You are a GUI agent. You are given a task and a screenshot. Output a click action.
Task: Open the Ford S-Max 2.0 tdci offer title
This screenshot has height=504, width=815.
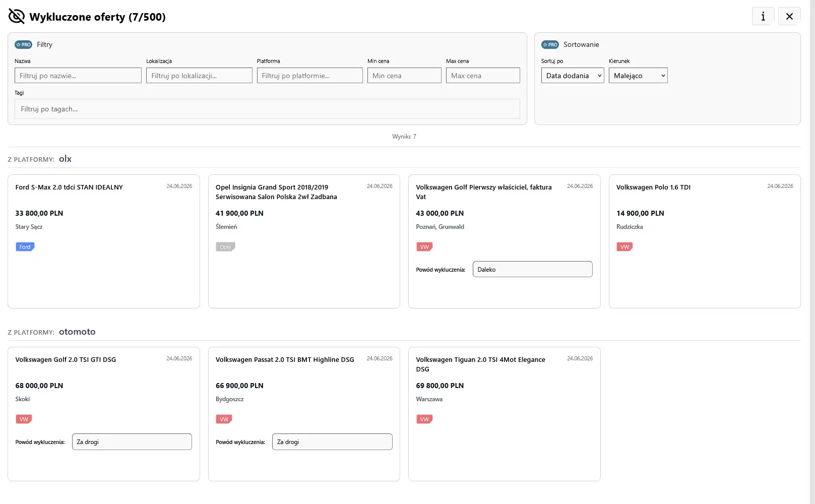pyautogui.click(x=69, y=187)
